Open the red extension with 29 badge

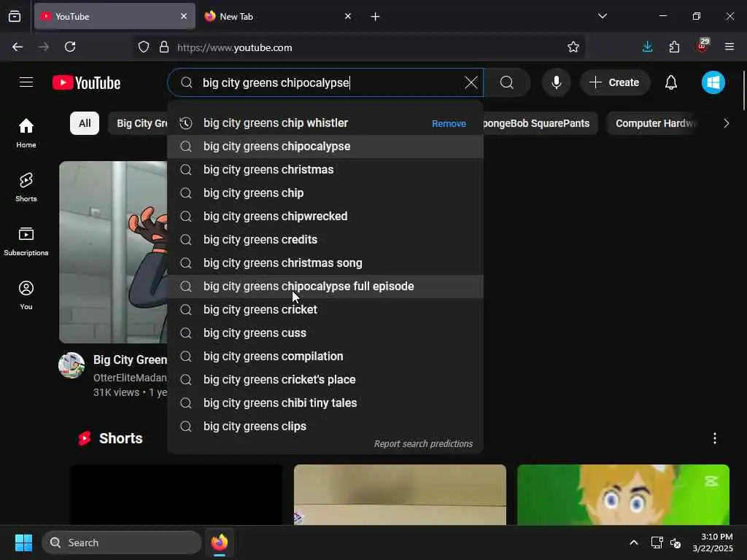point(703,46)
